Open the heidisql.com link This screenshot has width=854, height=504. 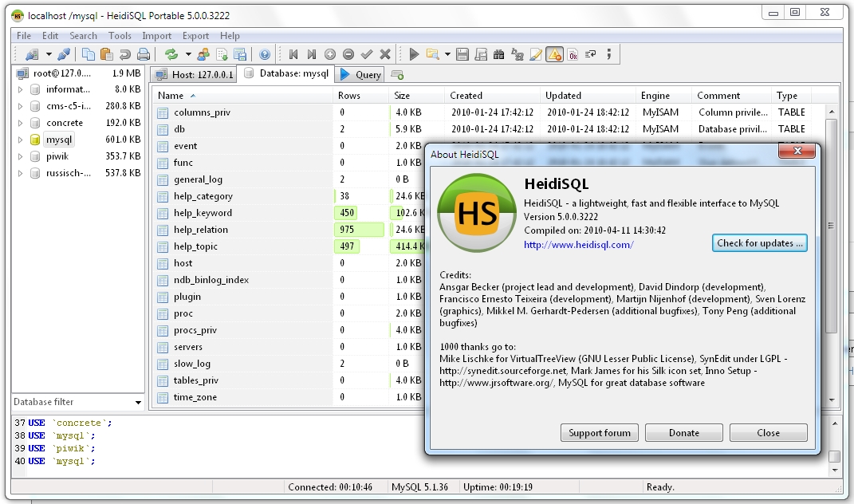pyautogui.click(x=578, y=245)
